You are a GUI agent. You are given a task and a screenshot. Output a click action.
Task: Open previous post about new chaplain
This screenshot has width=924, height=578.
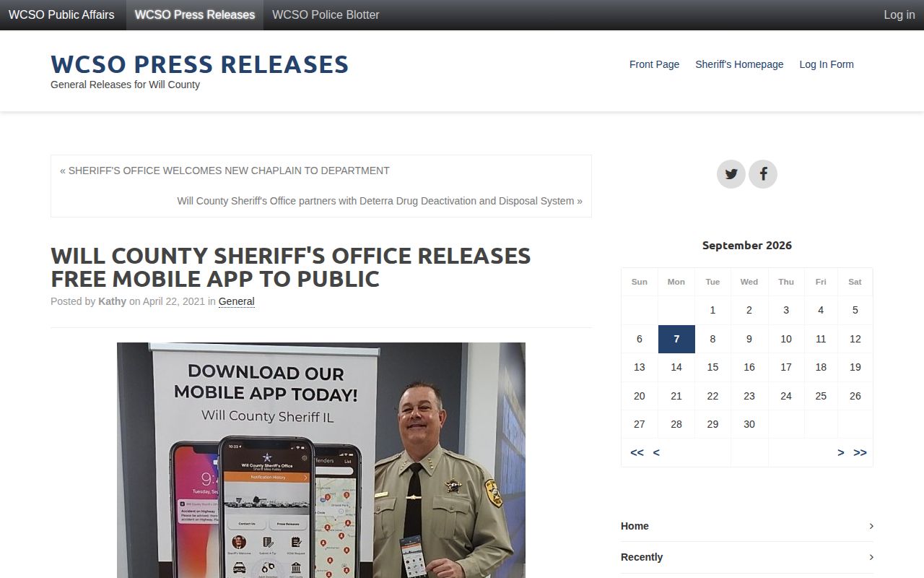click(225, 171)
